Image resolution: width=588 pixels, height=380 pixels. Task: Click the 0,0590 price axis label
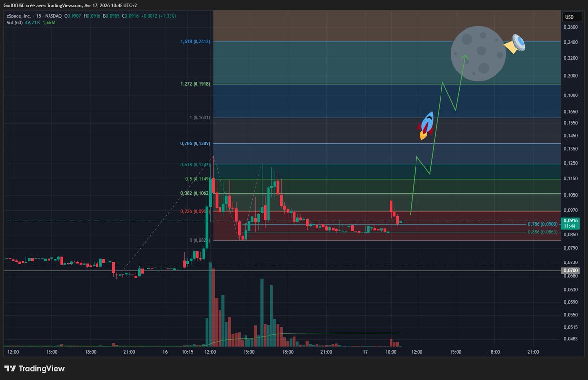570,302
